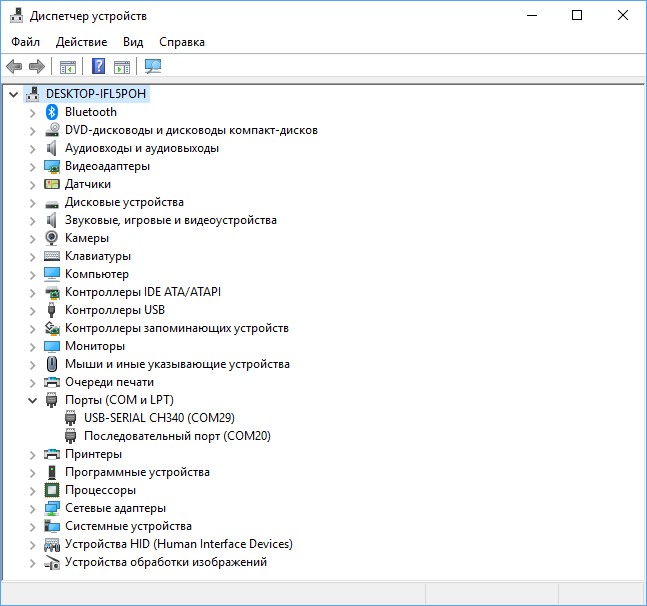Select the Датчики label
The height and width of the screenshot is (606, 647).
[88, 184]
